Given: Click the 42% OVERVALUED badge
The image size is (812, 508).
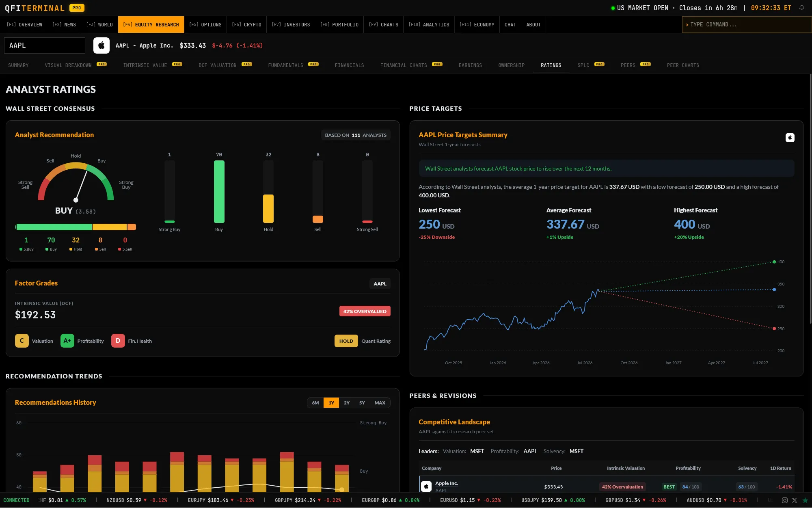Looking at the screenshot, I should tap(365, 311).
